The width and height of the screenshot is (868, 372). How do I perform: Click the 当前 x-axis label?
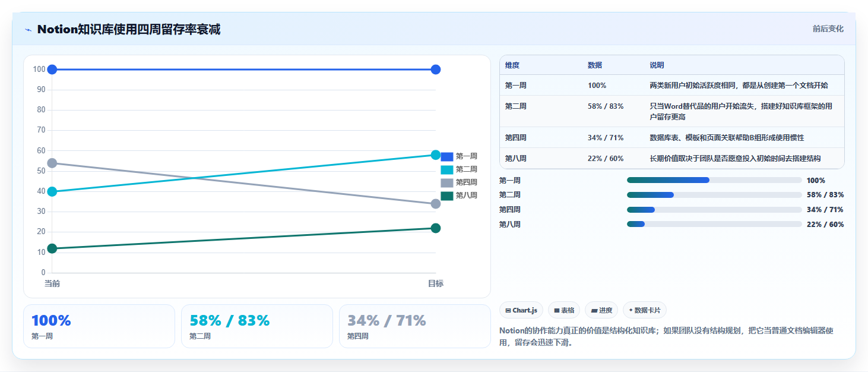52,284
